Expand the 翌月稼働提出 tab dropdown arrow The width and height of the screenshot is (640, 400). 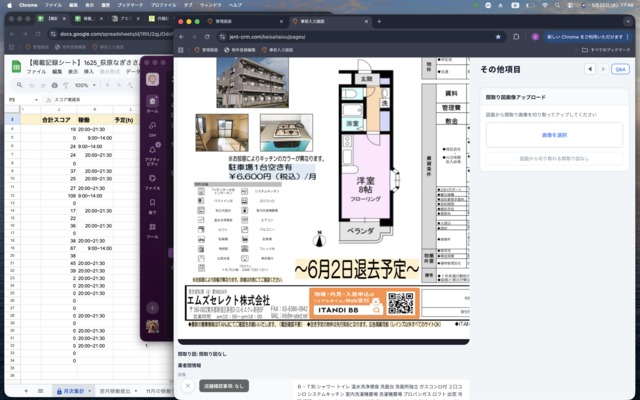(x=136, y=391)
